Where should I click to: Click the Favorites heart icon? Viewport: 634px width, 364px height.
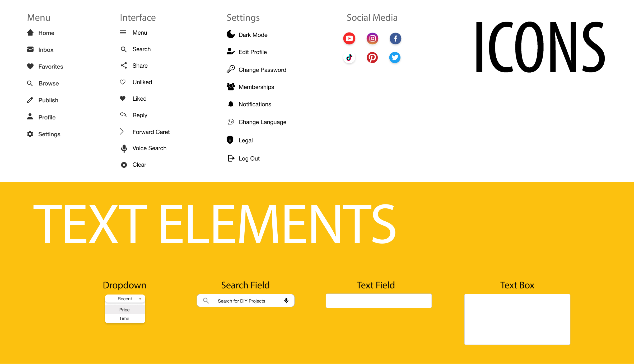tap(30, 66)
